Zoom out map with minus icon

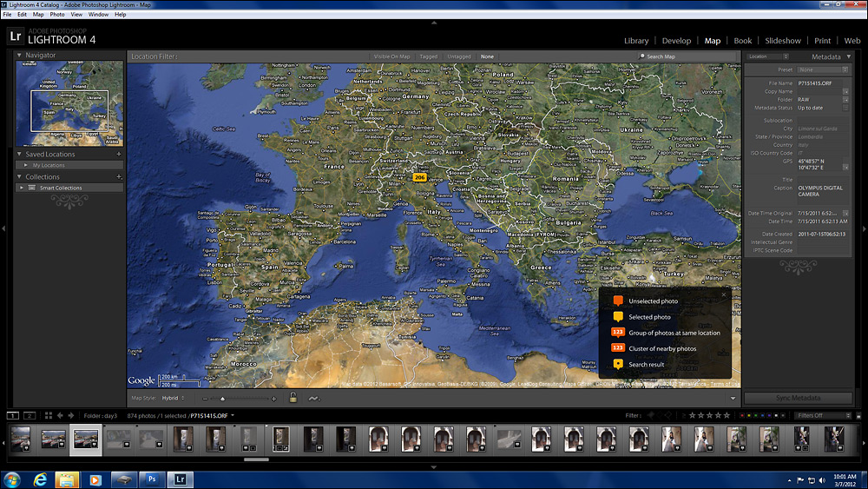click(205, 399)
